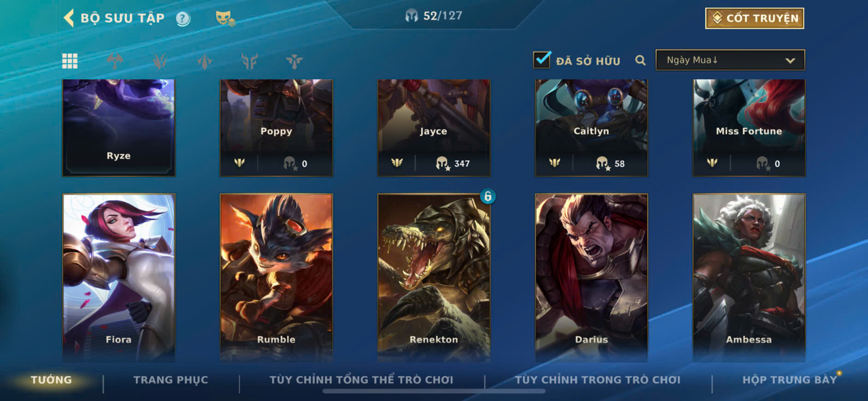
Task: Click the fourth role filter icon
Action: pos(249,61)
